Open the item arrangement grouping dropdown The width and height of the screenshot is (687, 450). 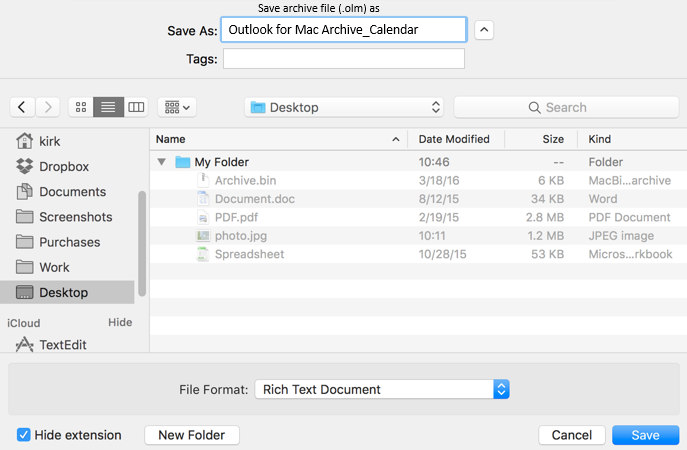point(177,107)
